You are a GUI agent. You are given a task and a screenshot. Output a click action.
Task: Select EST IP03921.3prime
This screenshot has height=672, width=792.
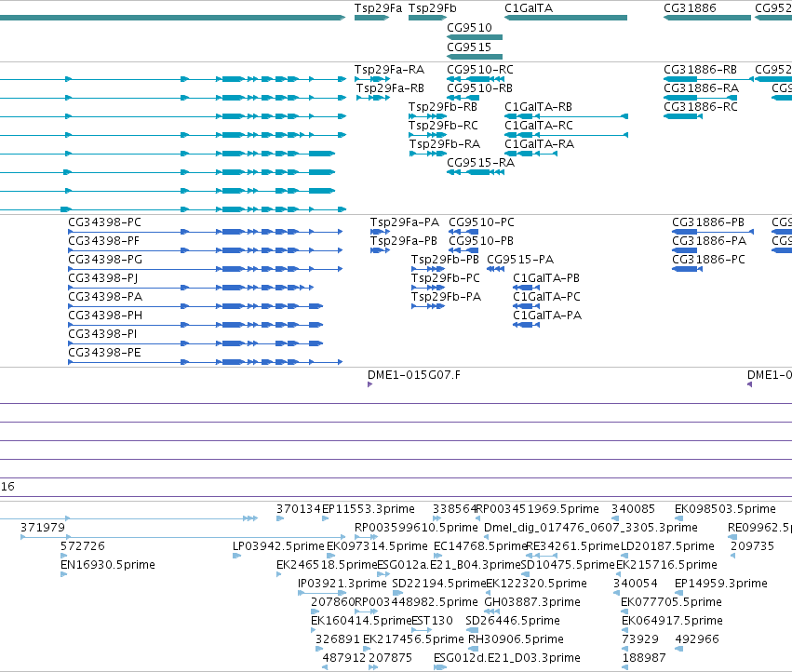342,584
